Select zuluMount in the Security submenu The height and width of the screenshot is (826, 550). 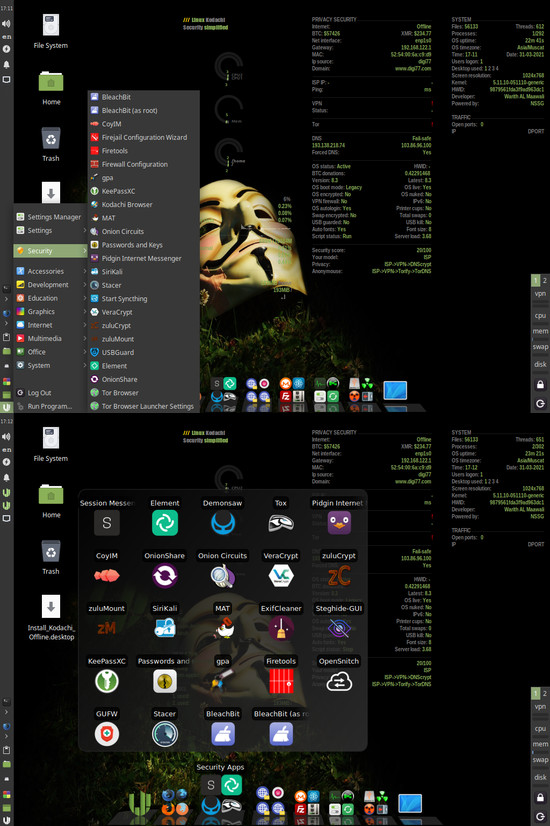coord(143,339)
